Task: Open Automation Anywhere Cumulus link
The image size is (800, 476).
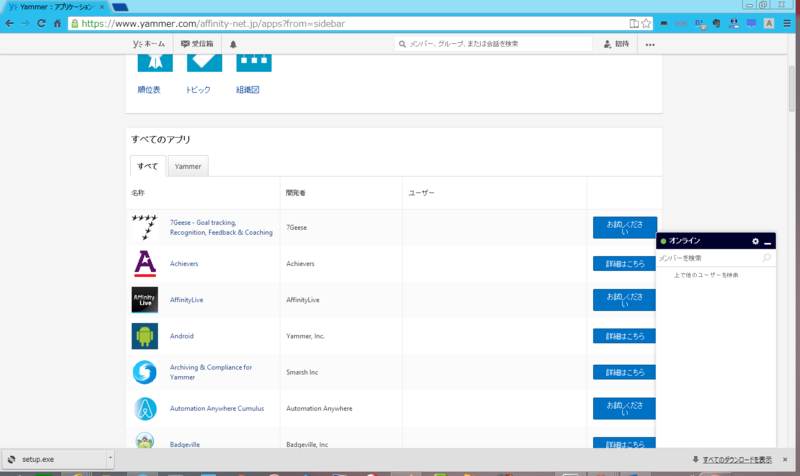Action: [217, 409]
